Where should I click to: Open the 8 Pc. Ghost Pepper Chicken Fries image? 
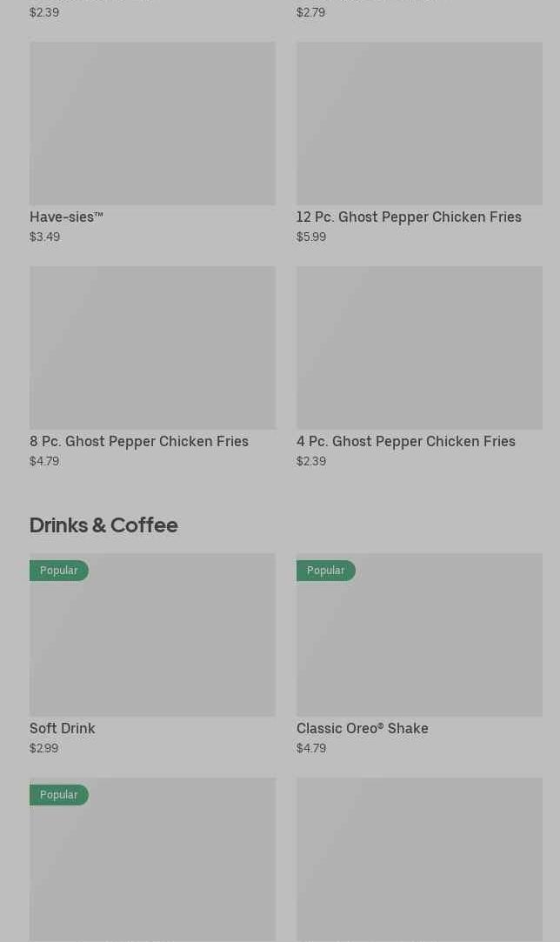152,348
